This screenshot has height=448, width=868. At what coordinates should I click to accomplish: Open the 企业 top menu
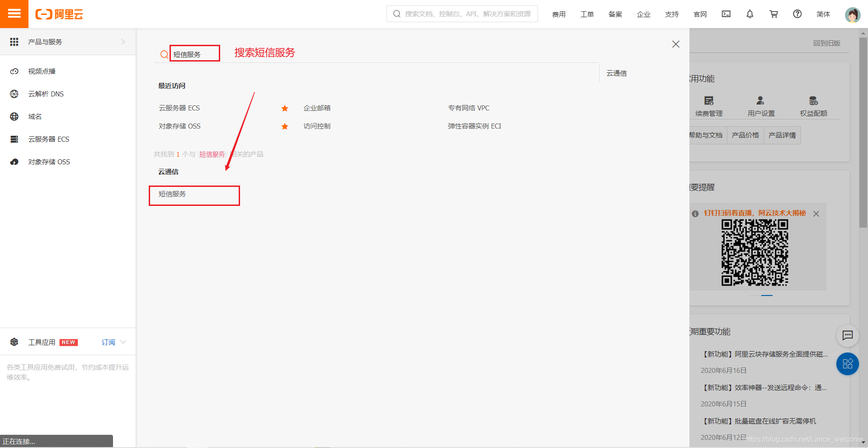coord(644,14)
